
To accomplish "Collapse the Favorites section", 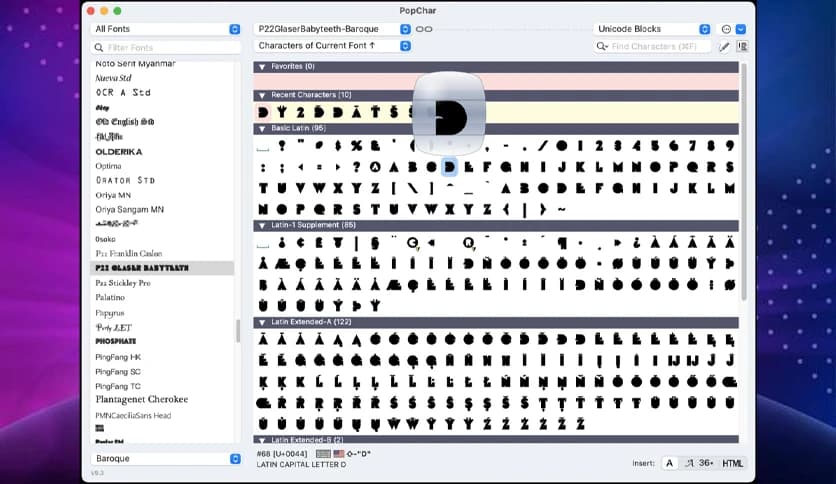I will [x=262, y=67].
